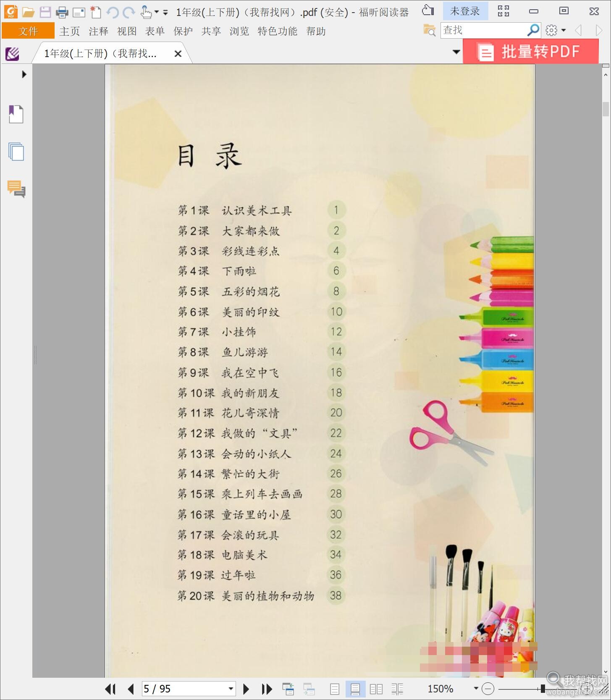
Task: Zoom out with the minus button
Action: [x=488, y=689]
